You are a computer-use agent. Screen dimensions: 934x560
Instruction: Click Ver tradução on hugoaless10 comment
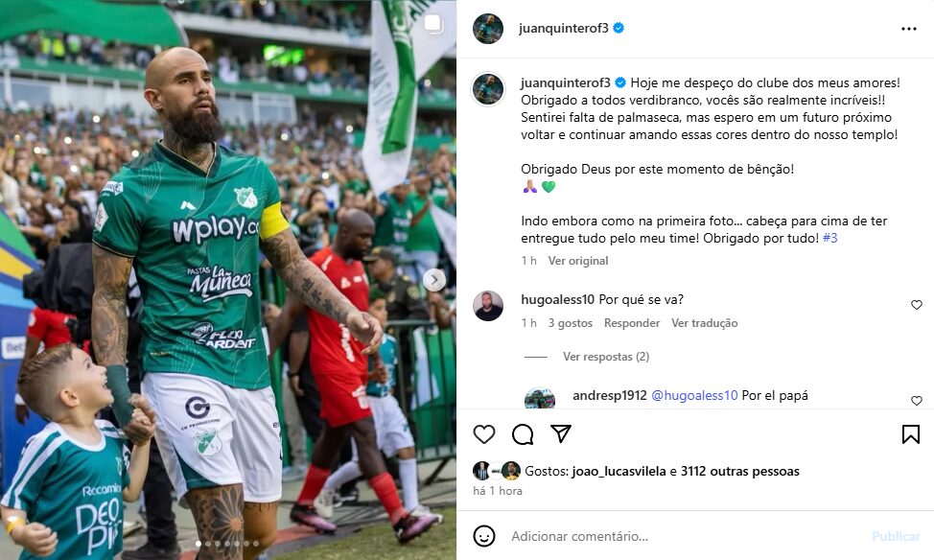(704, 323)
